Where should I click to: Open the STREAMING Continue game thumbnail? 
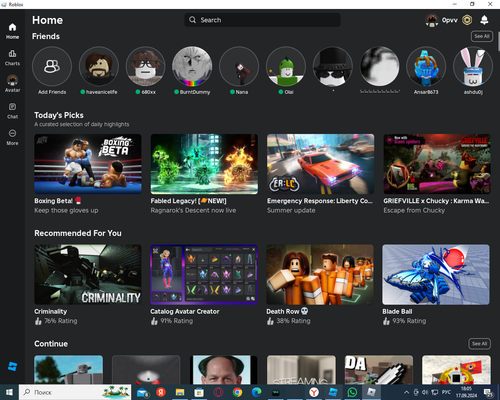tap(301, 370)
